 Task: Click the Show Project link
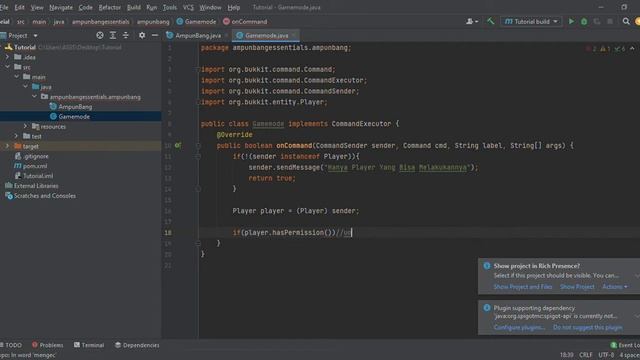point(577,287)
